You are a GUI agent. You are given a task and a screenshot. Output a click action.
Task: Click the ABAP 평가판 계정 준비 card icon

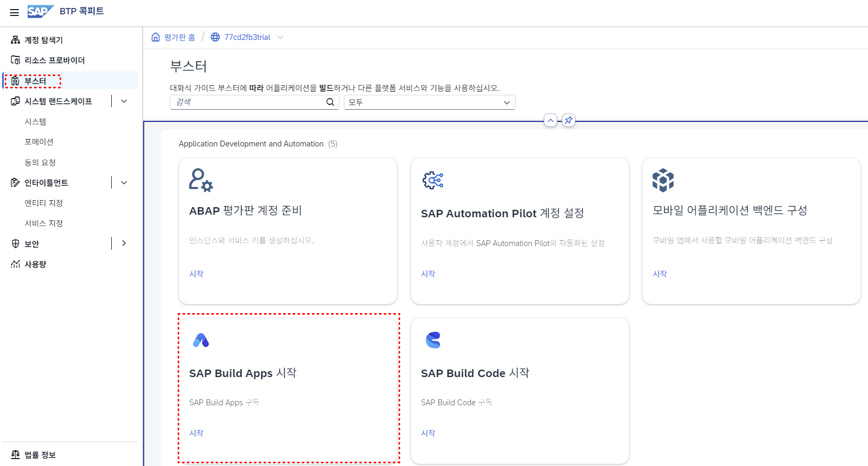(201, 180)
